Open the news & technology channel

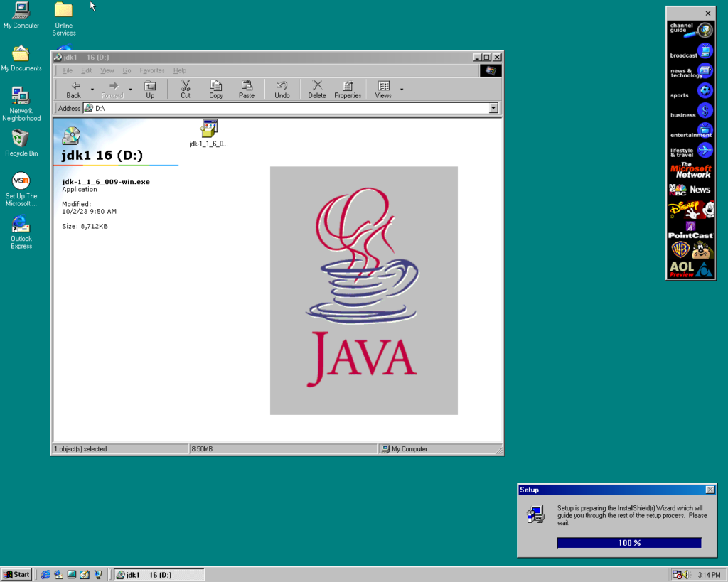coord(691,70)
